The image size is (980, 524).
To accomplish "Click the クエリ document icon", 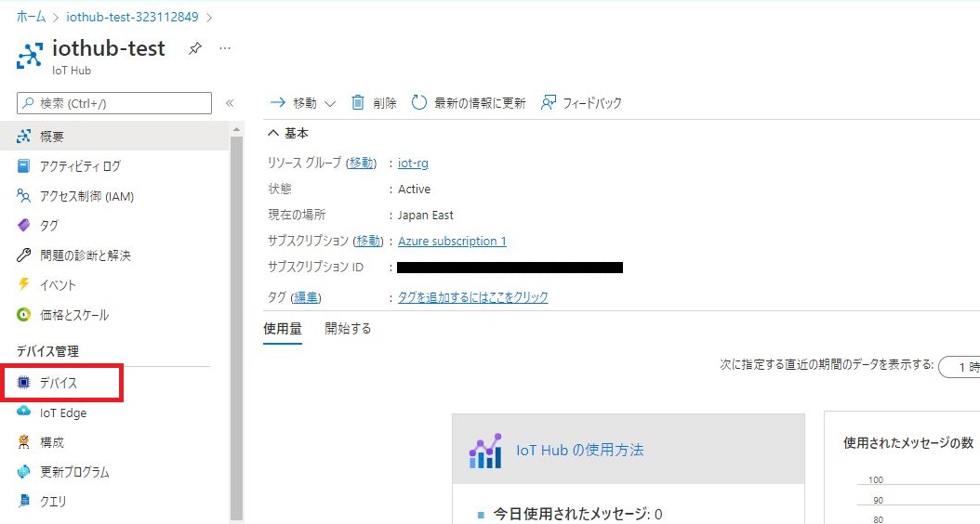I will pos(23,501).
